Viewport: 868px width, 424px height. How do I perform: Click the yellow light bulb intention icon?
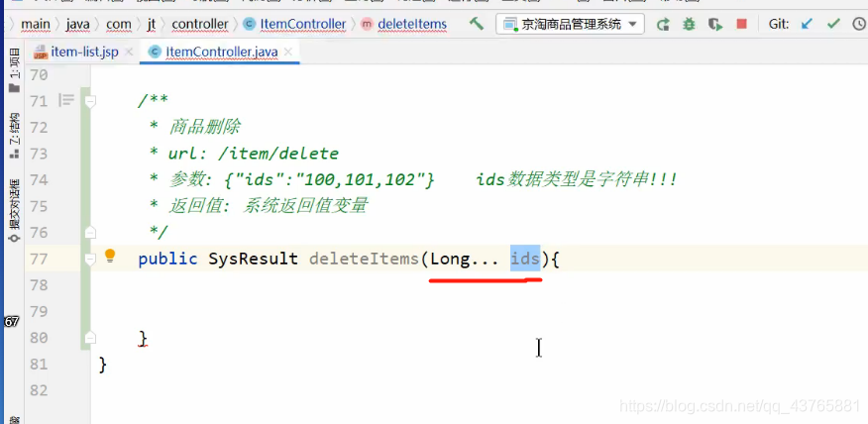coord(110,256)
